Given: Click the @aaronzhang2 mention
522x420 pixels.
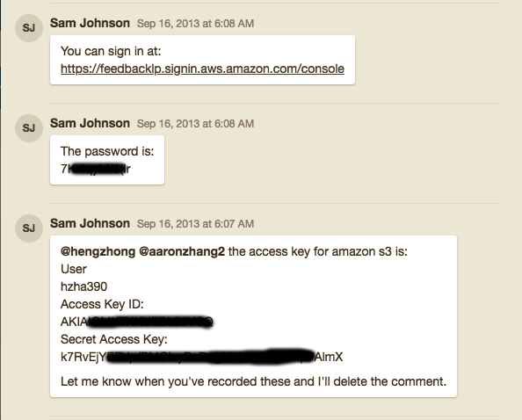Looking at the screenshot, I should pos(182,251).
